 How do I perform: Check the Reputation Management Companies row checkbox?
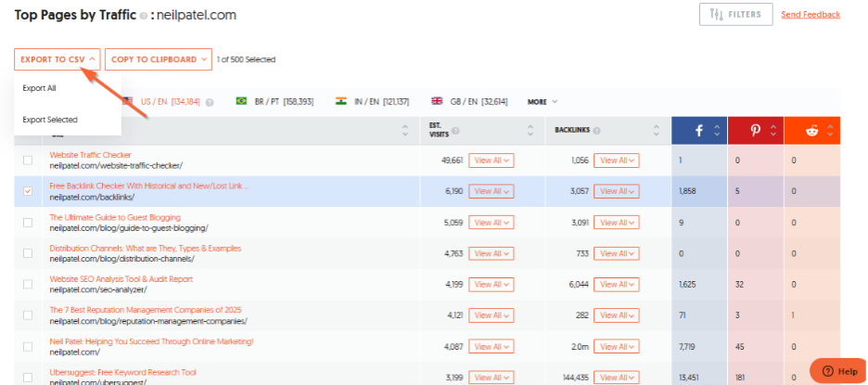pyautogui.click(x=28, y=315)
